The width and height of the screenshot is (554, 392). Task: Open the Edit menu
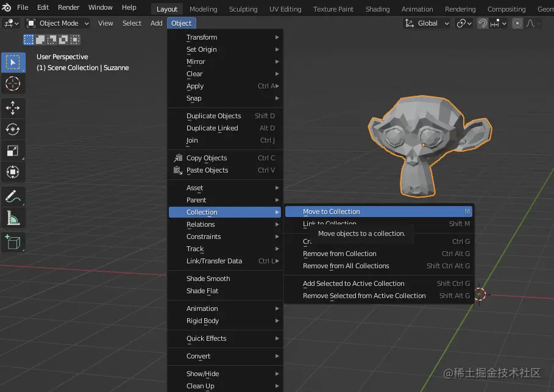[43, 7]
